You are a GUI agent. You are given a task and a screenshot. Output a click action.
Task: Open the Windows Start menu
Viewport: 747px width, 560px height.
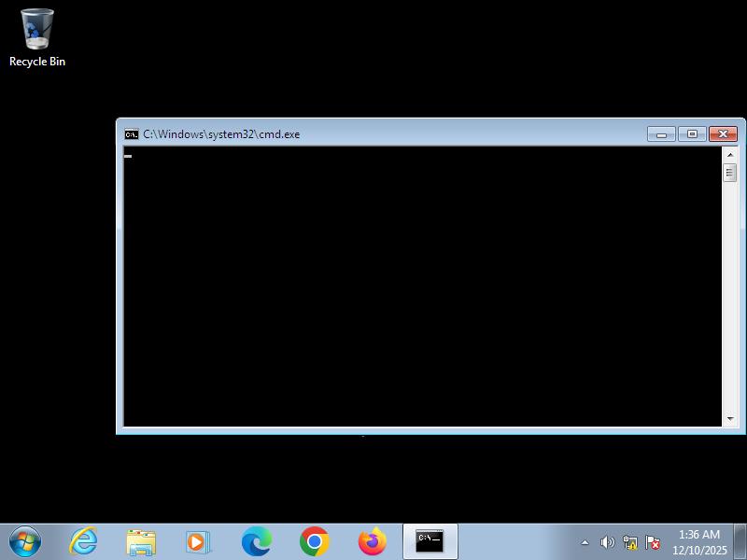click(x=25, y=541)
